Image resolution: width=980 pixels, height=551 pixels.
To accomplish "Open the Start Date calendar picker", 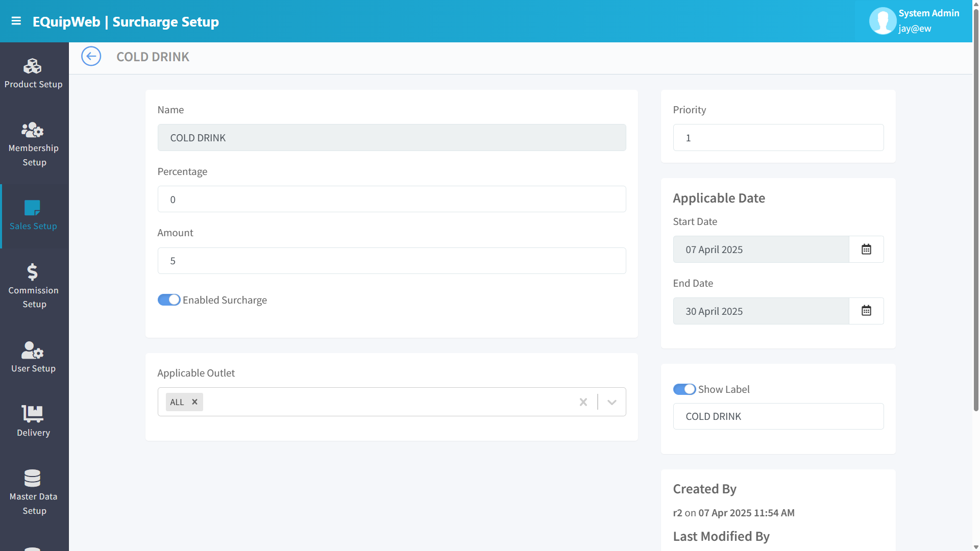I will tap(866, 249).
